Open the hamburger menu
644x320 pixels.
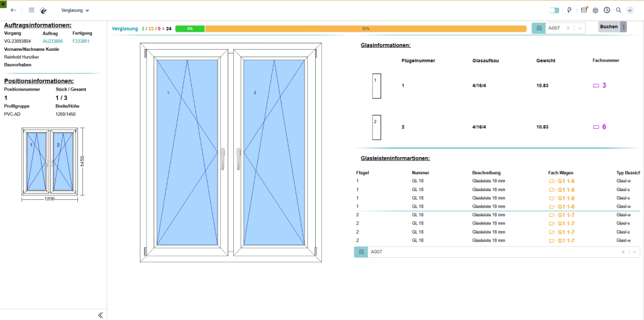(31, 10)
